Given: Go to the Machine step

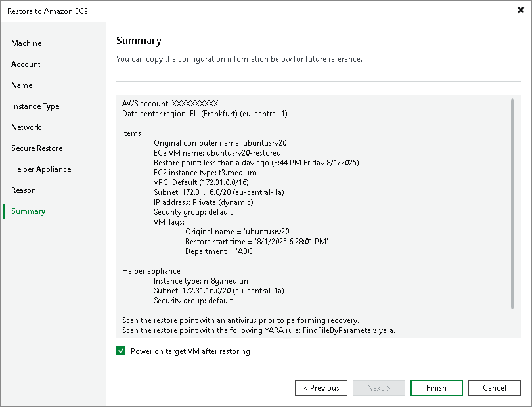Looking at the screenshot, I should [26, 43].
